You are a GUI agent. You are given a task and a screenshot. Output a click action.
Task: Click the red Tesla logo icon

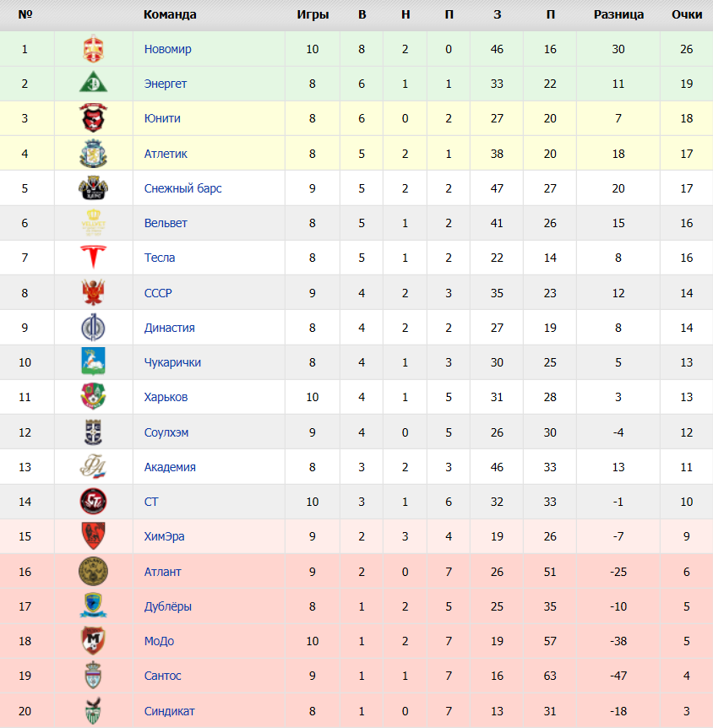tap(94, 258)
